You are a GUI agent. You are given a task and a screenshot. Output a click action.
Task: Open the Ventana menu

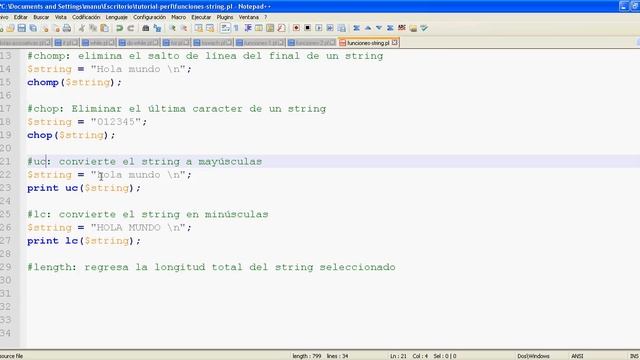[249, 17]
